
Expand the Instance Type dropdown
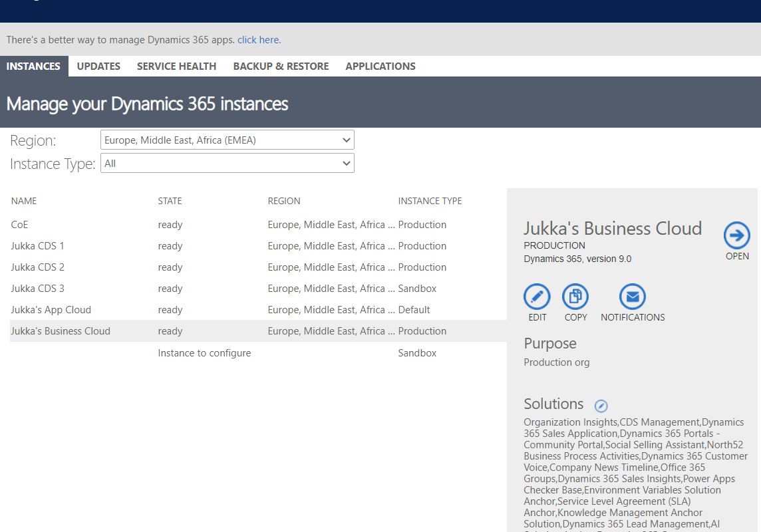[227, 164]
